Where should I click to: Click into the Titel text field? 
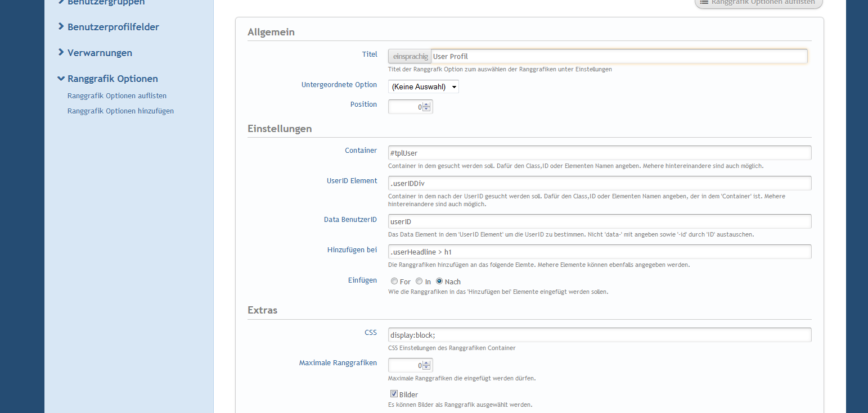(x=619, y=57)
